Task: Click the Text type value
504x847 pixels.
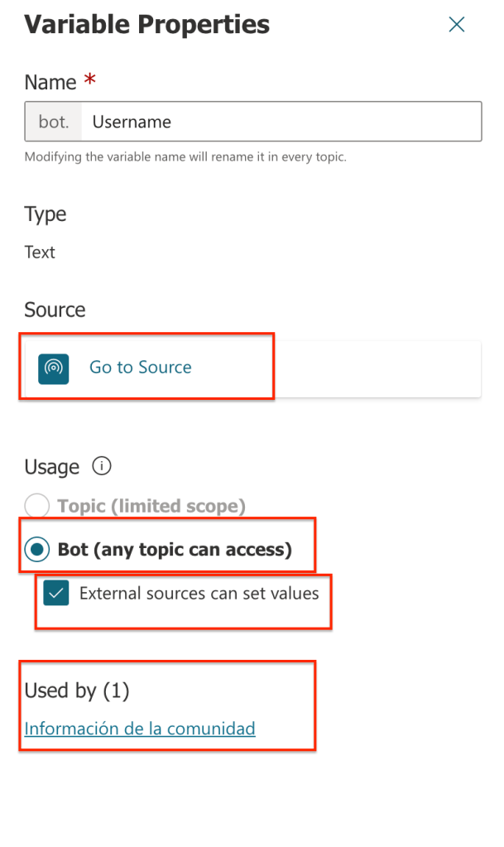Action: tap(40, 253)
